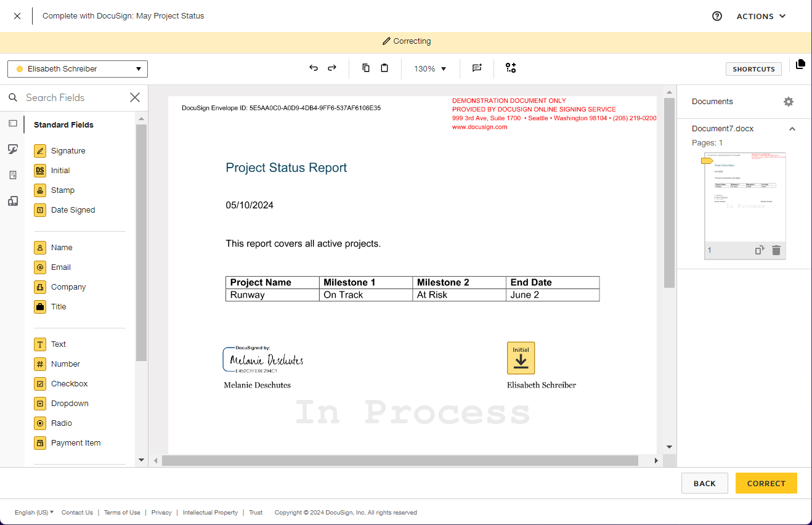
Task: Click the BACK button
Action: (704, 484)
